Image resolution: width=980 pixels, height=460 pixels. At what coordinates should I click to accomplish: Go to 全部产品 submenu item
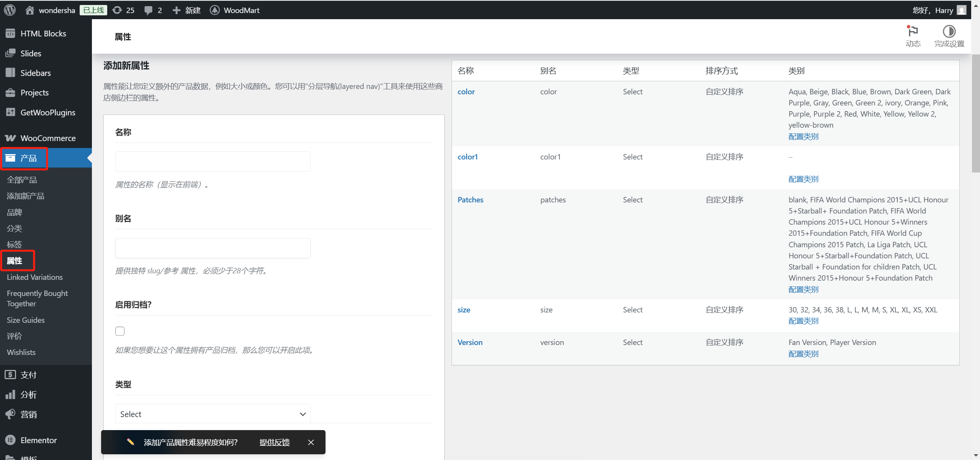pos(22,180)
